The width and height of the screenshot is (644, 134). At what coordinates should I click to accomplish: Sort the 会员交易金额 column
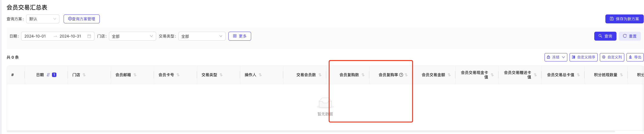pyautogui.click(x=449, y=75)
